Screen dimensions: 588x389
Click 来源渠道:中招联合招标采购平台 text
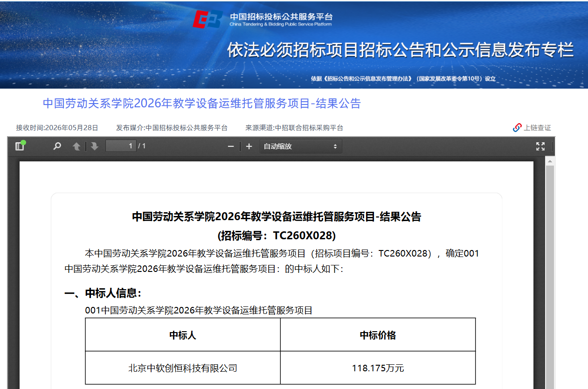coord(294,128)
